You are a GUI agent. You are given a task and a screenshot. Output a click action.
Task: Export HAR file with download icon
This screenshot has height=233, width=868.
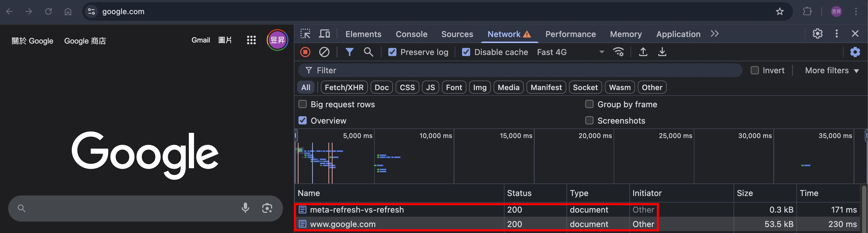662,52
